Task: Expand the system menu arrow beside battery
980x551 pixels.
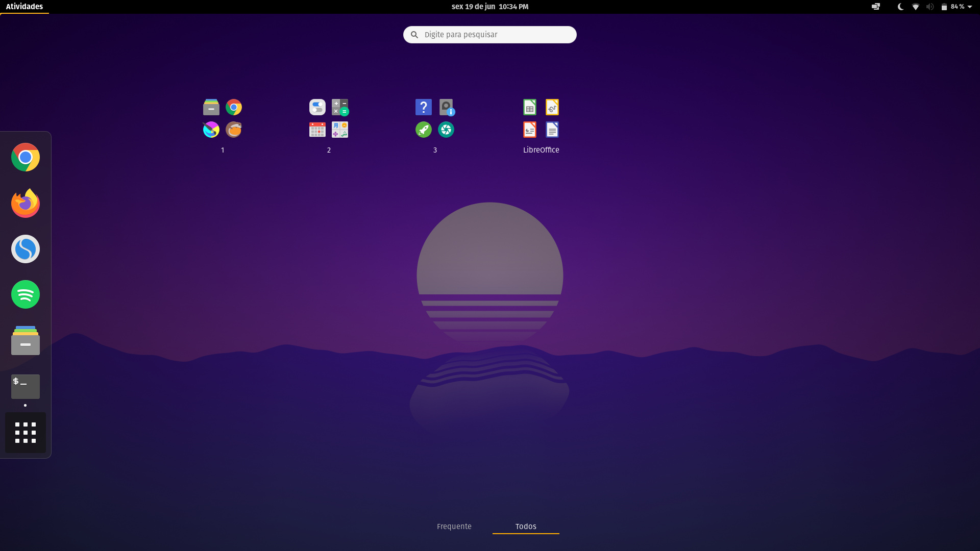Action: click(x=970, y=7)
